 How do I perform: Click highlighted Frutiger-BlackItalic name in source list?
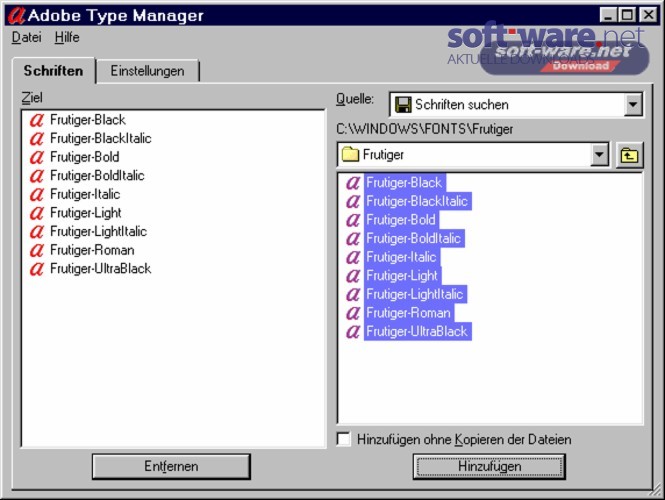coord(418,201)
